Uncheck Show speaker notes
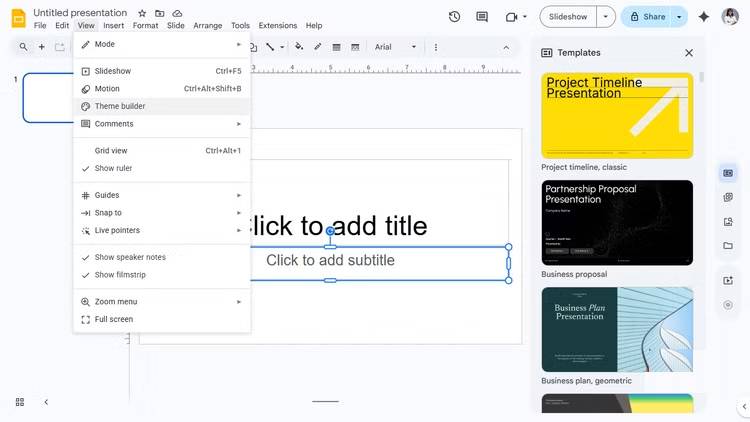The image size is (750, 422). pos(130,257)
